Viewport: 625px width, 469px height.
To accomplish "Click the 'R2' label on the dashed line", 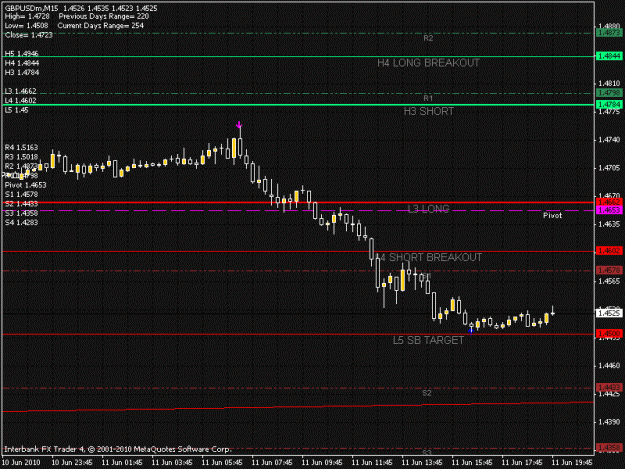I will pos(428,38).
